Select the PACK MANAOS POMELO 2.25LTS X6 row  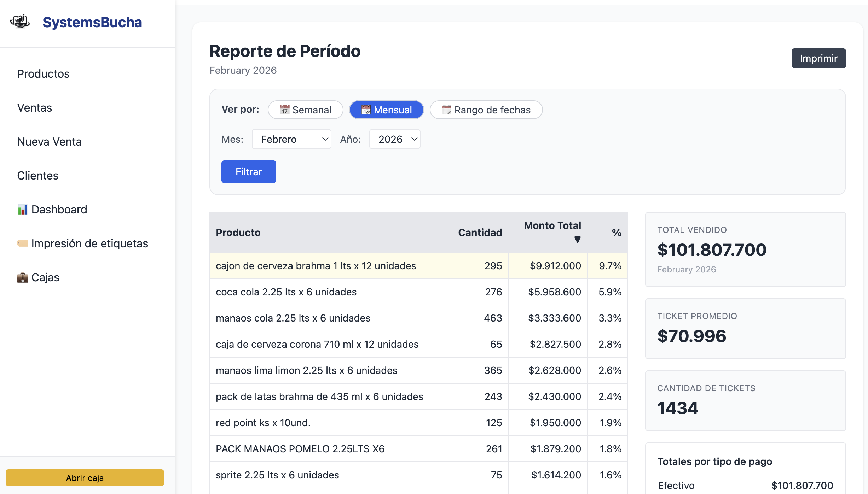point(419,449)
